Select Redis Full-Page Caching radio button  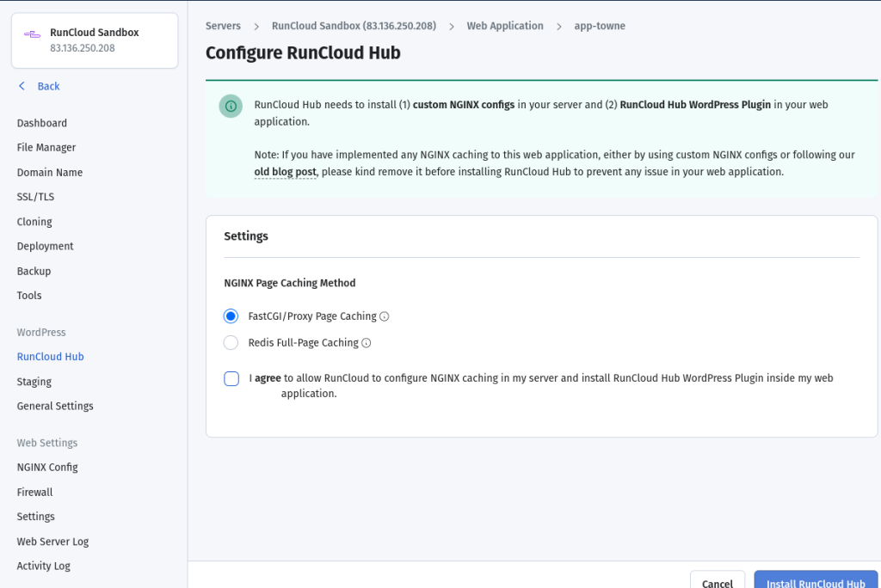coord(231,343)
